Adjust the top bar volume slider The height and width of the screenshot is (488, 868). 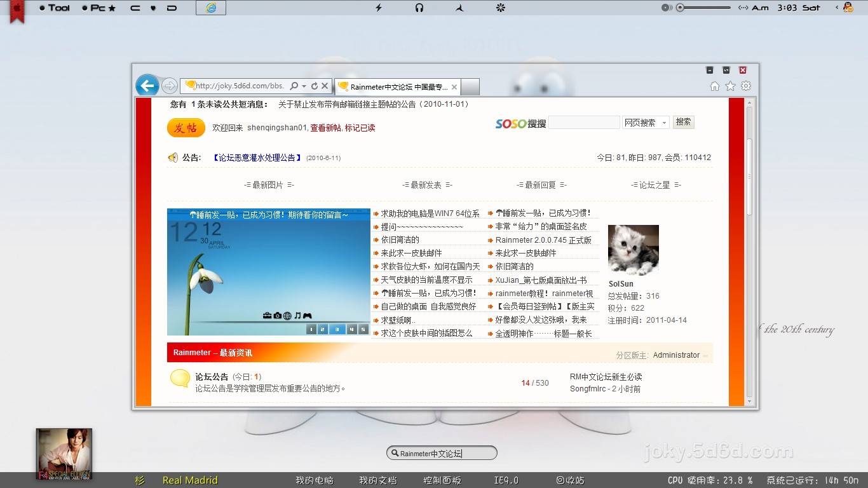pos(703,8)
